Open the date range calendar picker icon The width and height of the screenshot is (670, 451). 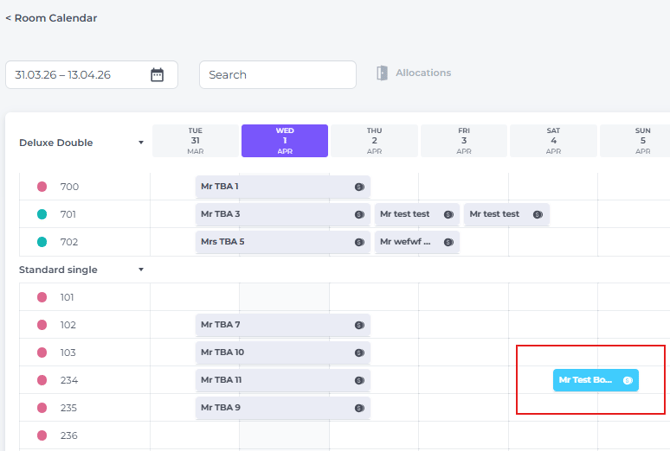tap(157, 75)
